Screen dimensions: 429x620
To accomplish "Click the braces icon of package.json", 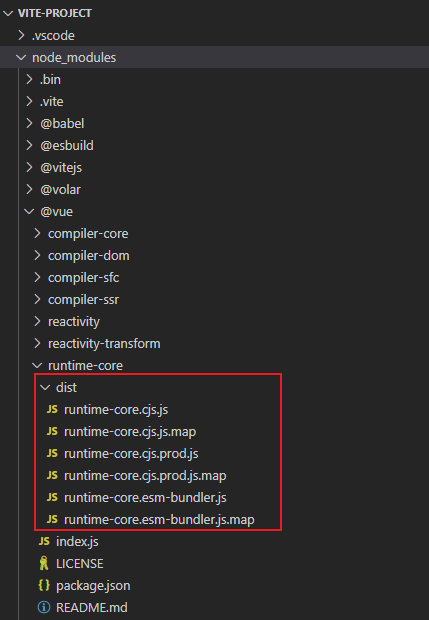I will click(44, 585).
